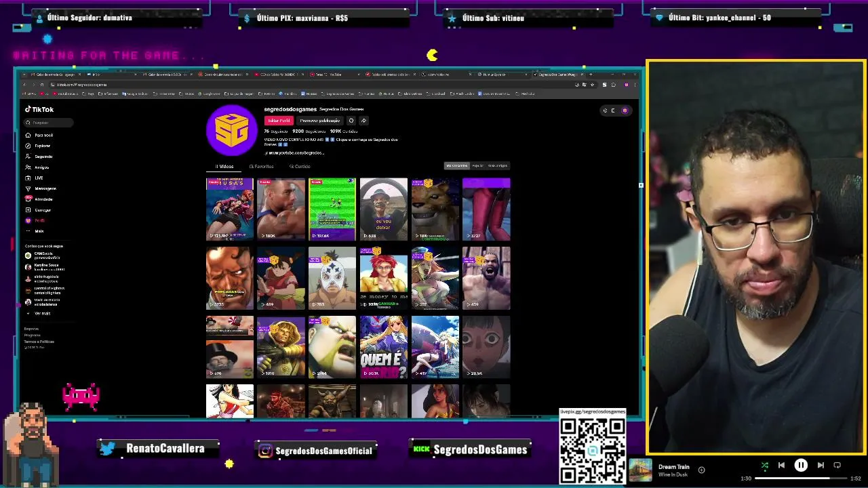Open the Amigos sidebar item
The height and width of the screenshot is (488, 868).
pos(37,167)
